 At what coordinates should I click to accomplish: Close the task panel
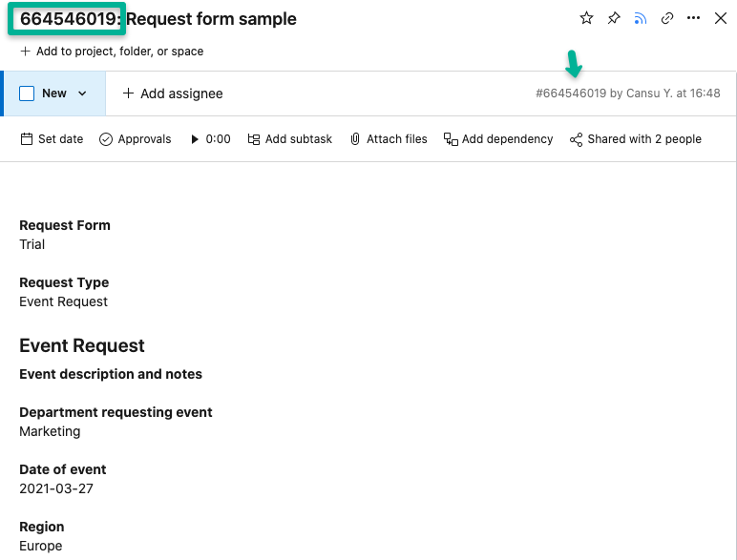pyautogui.click(x=721, y=18)
